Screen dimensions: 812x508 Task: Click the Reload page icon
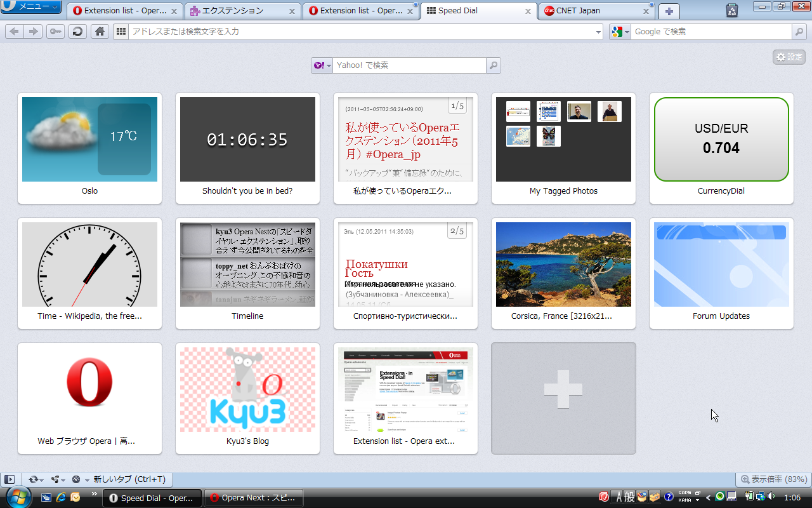[77, 31]
